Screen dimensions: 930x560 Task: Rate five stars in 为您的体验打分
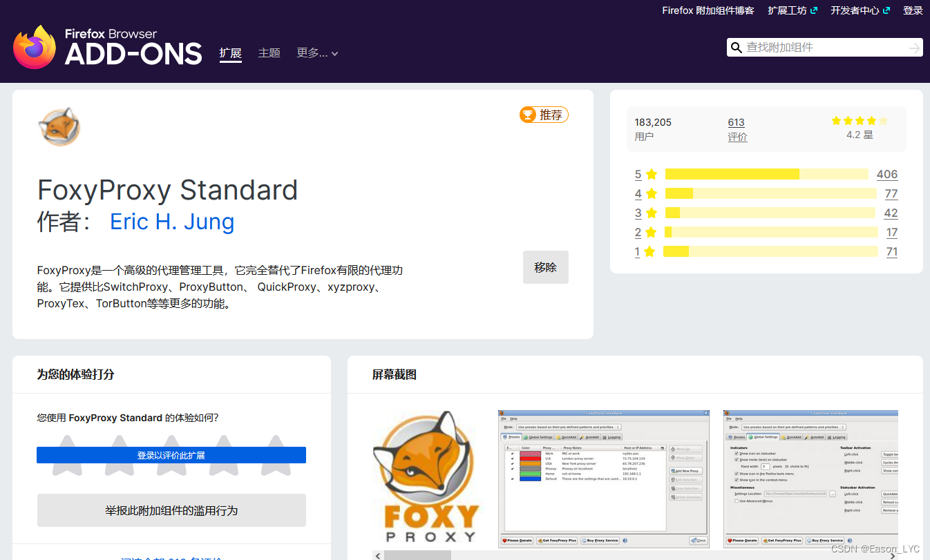point(276,455)
